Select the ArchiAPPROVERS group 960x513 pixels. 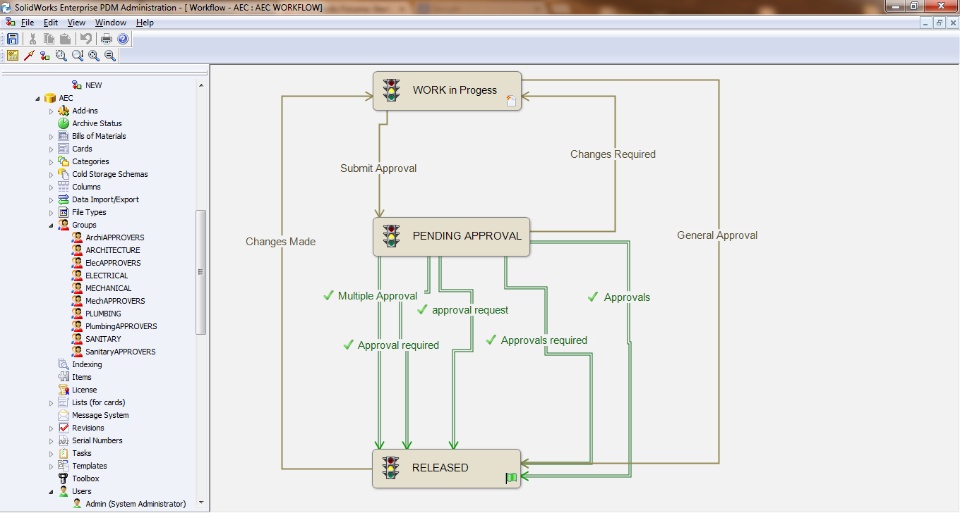click(x=114, y=238)
